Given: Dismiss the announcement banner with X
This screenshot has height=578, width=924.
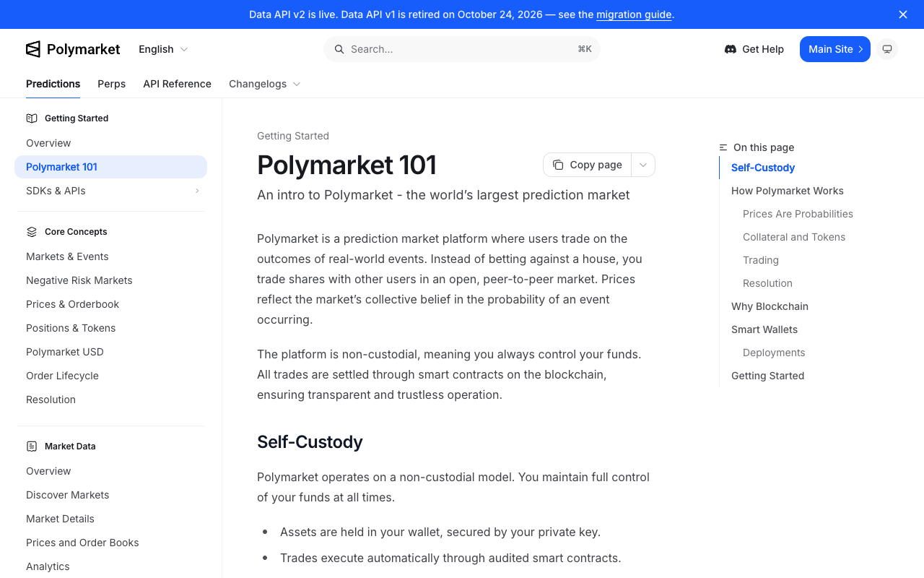Looking at the screenshot, I should click(903, 14).
